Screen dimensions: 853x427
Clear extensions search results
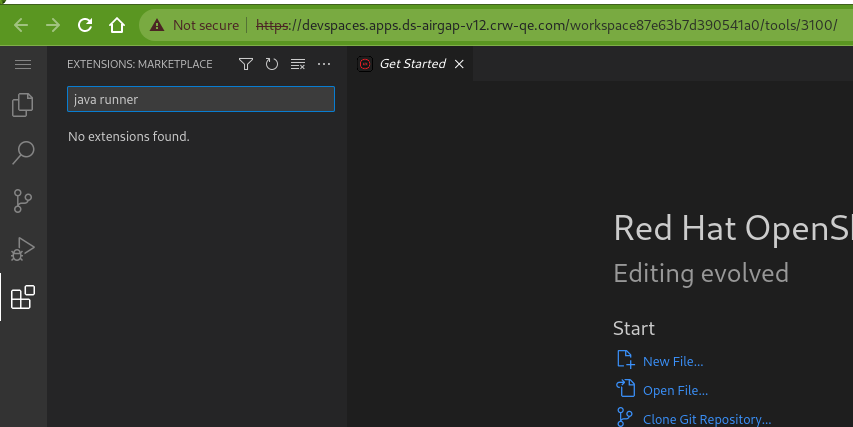tap(297, 64)
